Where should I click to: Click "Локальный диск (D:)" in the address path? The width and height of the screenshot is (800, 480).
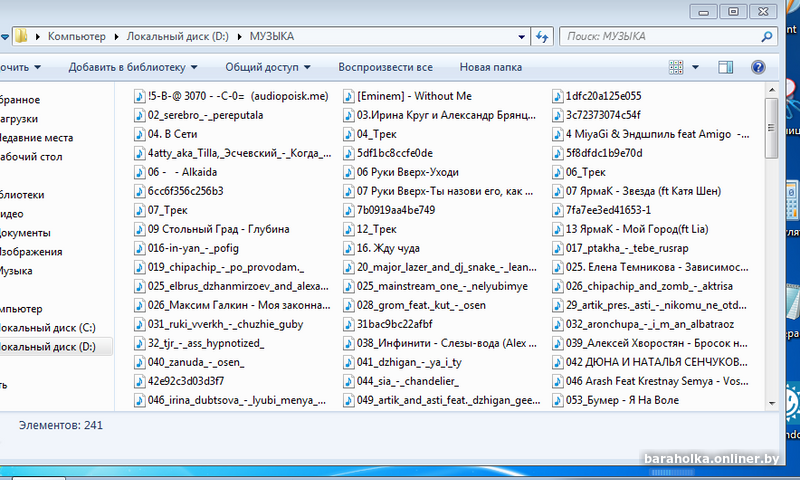[x=178, y=37]
